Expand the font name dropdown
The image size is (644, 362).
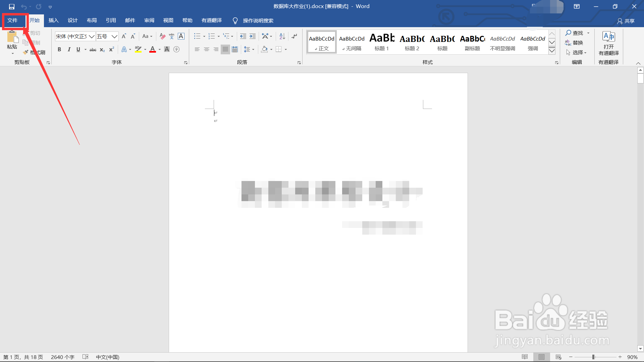tap(92, 36)
